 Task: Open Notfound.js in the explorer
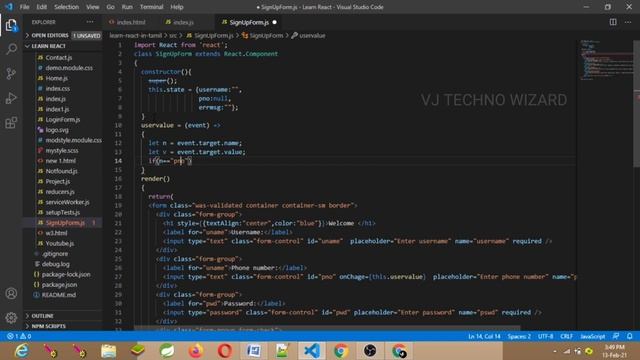click(62, 171)
